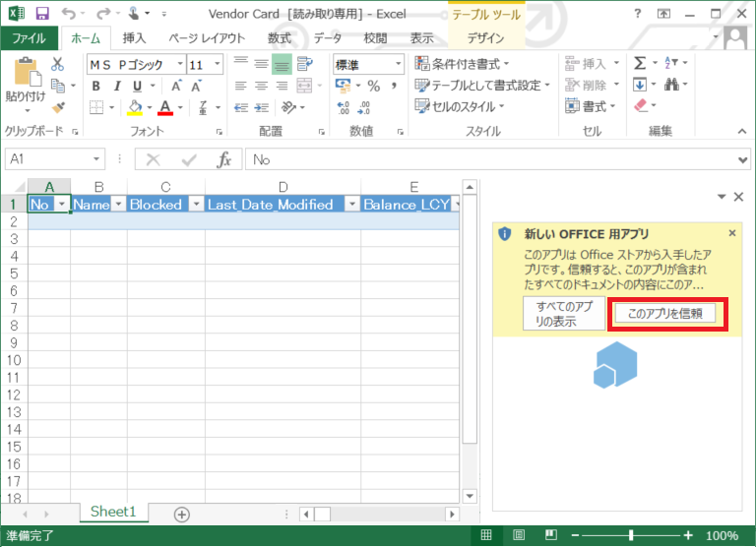Toggle middle vertical alignment
This screenshot has height=547, width=756.
click(261, 64)
